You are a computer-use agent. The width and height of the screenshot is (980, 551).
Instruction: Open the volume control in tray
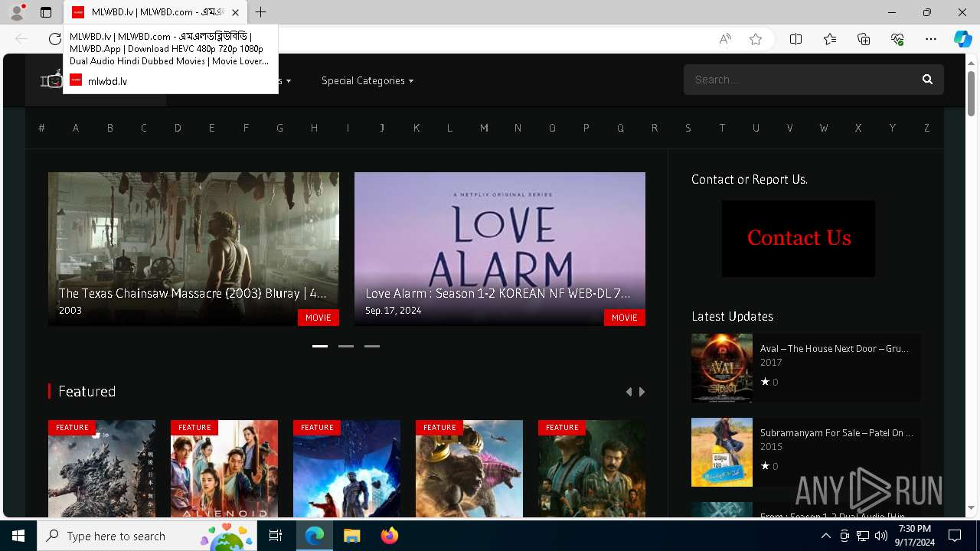(x=881, y=536)
